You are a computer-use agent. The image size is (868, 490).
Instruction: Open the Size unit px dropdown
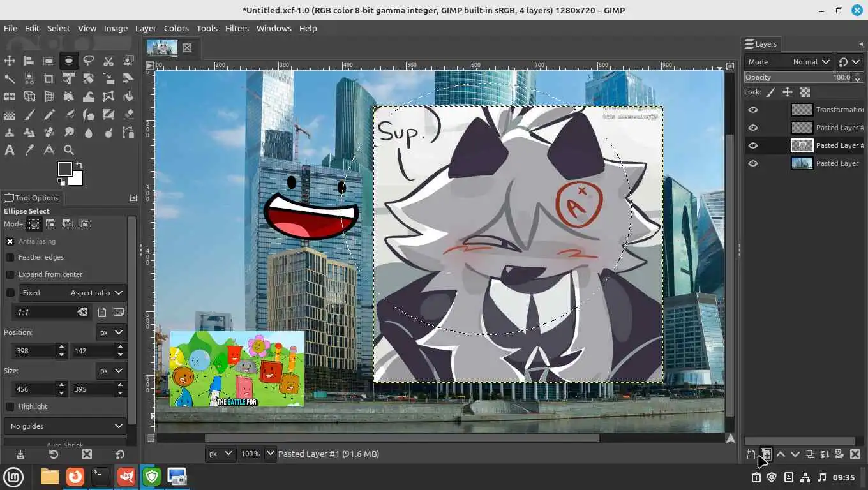[x=111, y=371]
